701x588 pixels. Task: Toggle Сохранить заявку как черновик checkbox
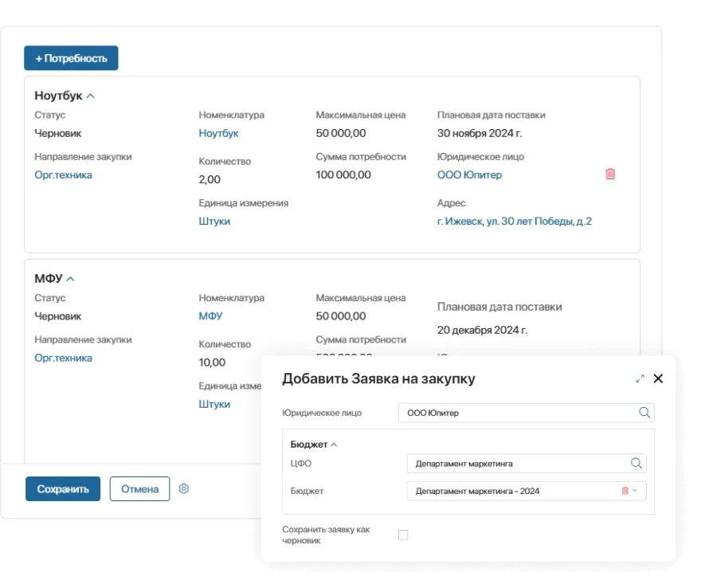[403, 535]
